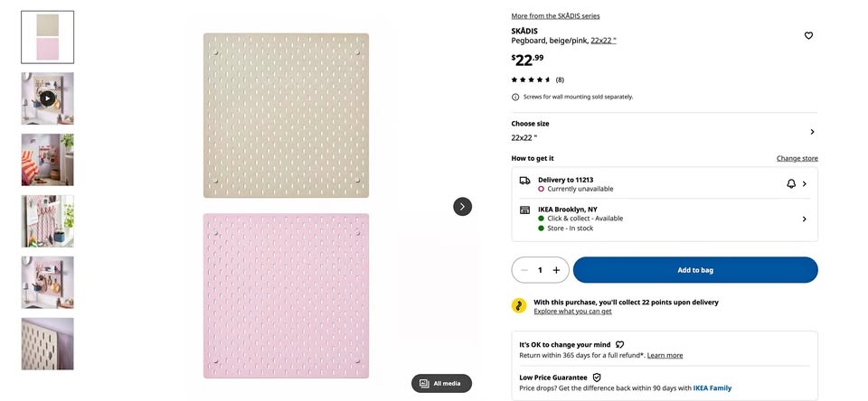Open More from the SKÅDIS series
The height and width of the screenshot is (401, 868).
point(555,15)
